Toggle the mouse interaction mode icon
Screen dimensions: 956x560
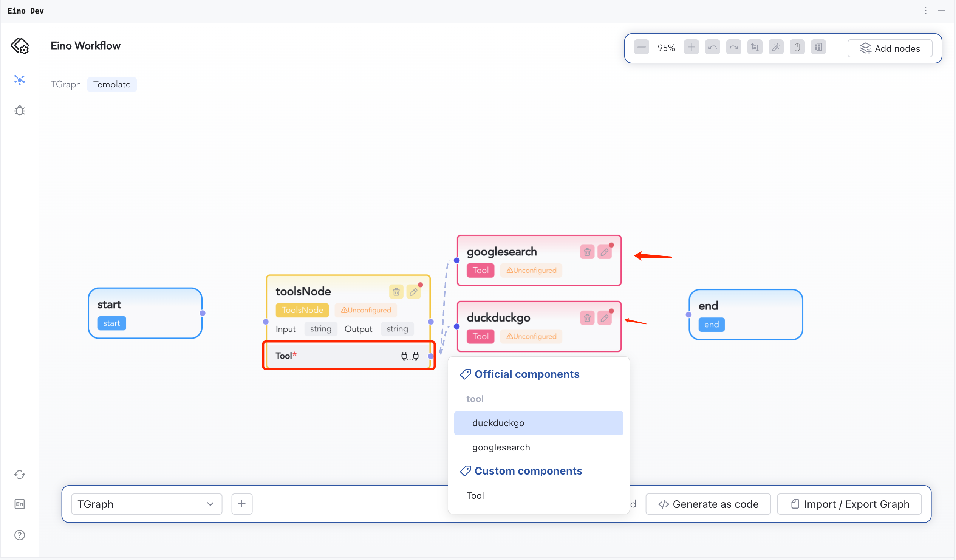(797, 48)
